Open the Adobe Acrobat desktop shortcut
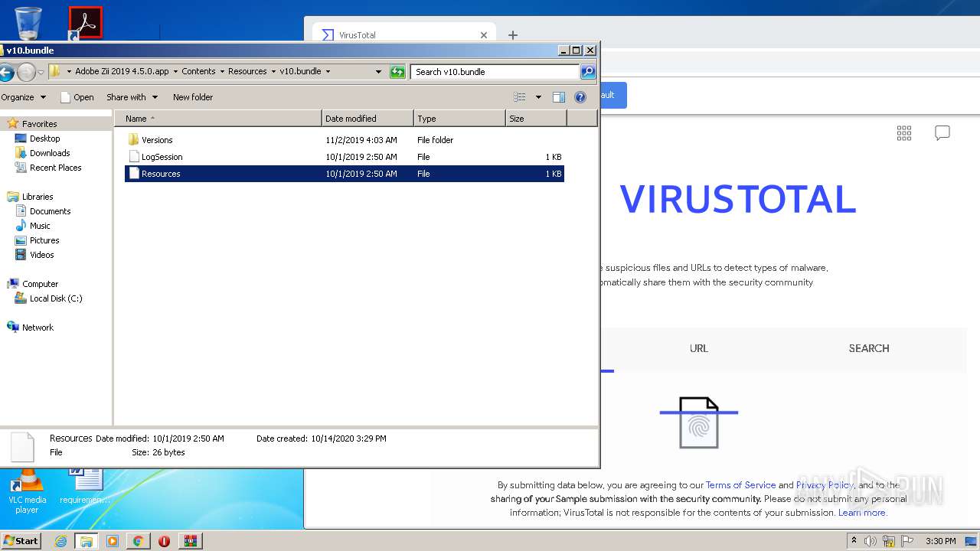The image size is (980, 551). pyautogui.click(x=85, y=23)
